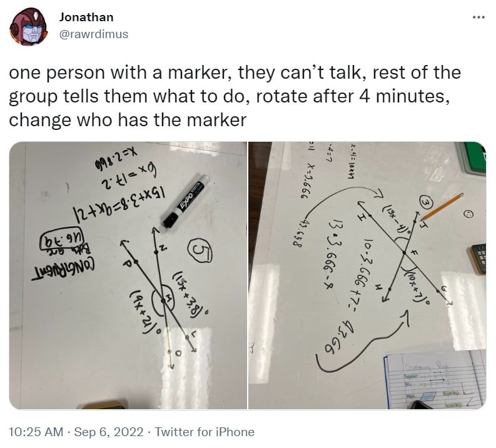This screenshot has width=496, height=448.
Task: Open the right whiteboard photo
Action: pos(367,275)
